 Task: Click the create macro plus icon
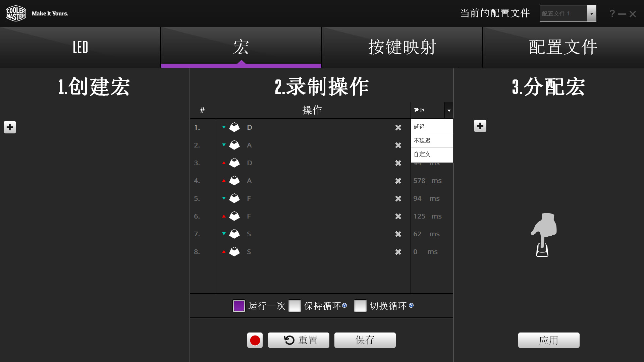pyautogui.click(x=10, y=127)
